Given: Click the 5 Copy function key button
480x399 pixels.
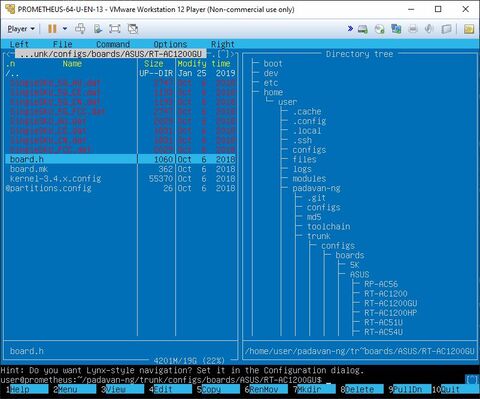Looking at the screenshot, I should [218, 389].
